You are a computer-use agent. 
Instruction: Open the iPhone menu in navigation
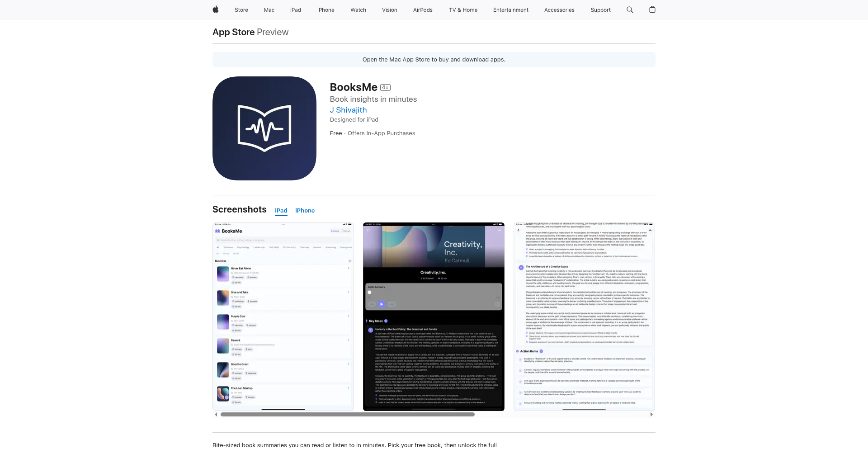tap(326, 10)
